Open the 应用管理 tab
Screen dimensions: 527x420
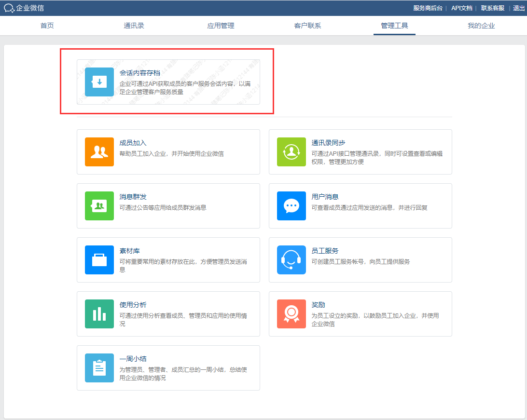coord(221,26)
